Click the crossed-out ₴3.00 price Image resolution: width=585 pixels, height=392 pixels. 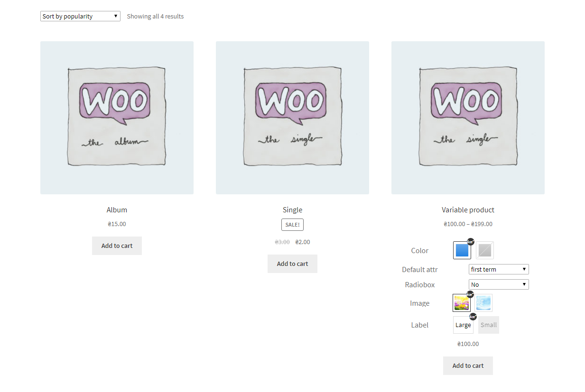click(x=282, y=242)
